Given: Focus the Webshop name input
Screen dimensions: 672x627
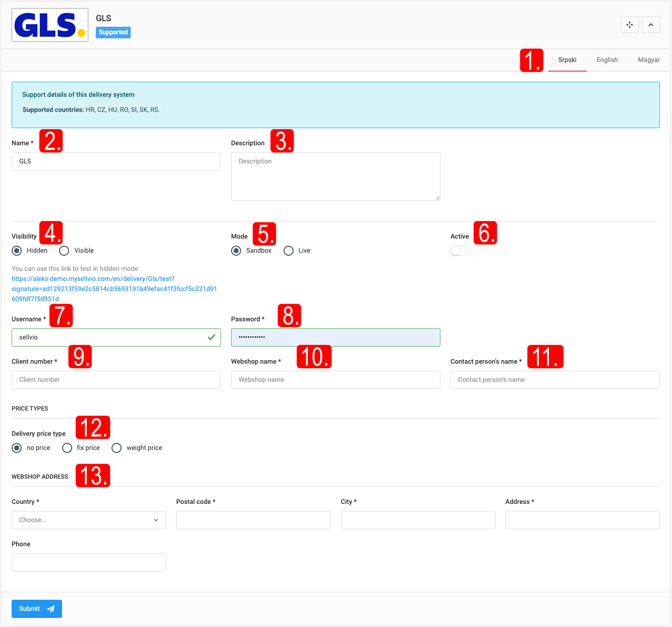Looking at the screenshot, I should (335, 380).
